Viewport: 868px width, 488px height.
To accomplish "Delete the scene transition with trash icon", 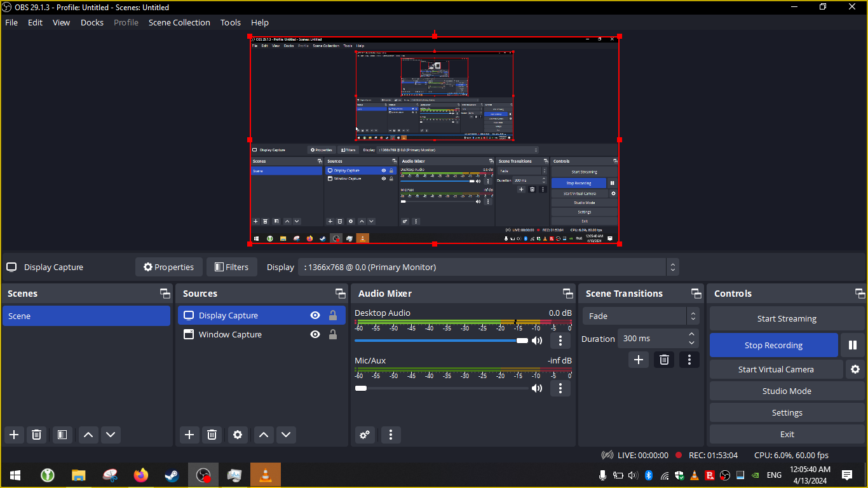I will (664, 360).
